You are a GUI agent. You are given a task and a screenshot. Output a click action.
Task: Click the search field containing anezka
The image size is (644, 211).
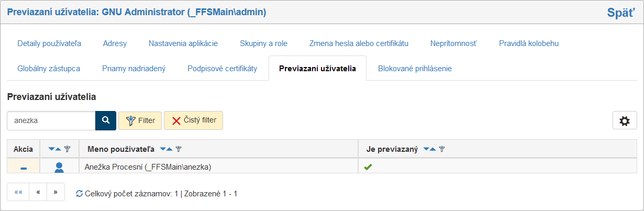51,120
